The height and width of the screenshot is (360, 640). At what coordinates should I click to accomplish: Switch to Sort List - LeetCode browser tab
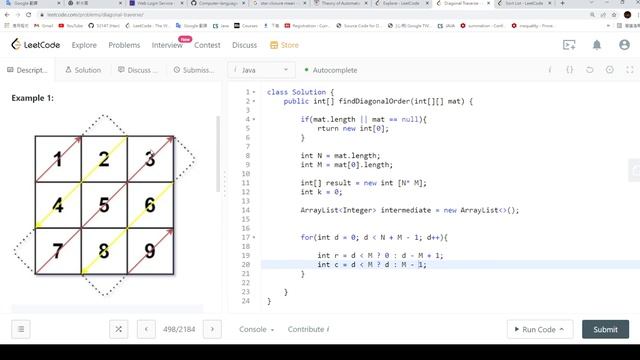[x=524, y=3]
